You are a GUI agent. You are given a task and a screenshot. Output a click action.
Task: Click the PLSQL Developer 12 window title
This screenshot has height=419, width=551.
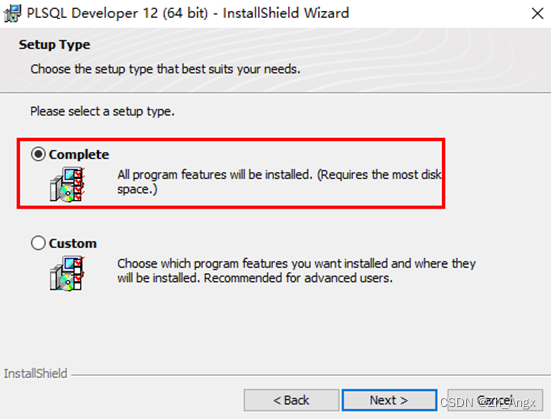click(x=188, y=13)
